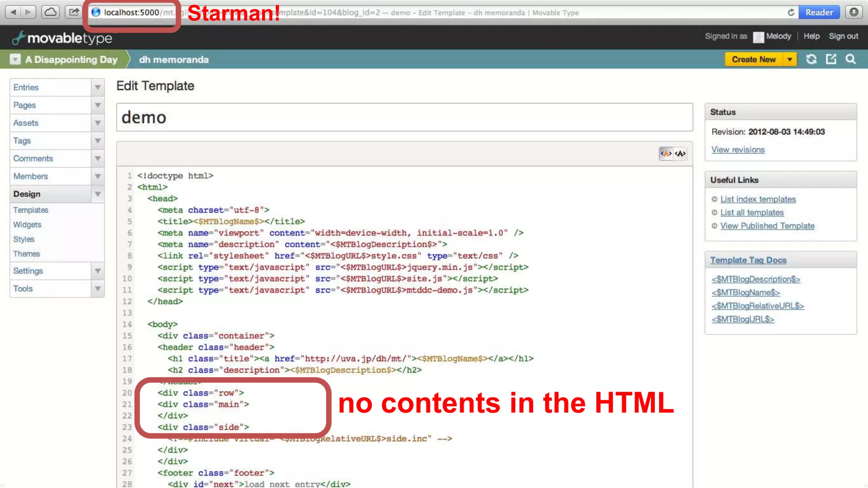
Task: Toggle syntax highlighting on with colored A icon
Action: tap(666, 153)
